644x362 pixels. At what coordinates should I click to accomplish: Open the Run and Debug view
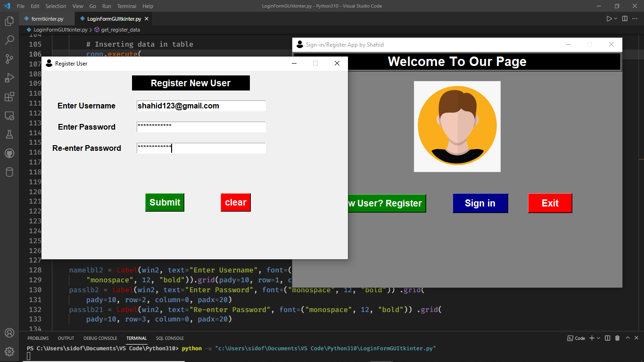(9, 78)
